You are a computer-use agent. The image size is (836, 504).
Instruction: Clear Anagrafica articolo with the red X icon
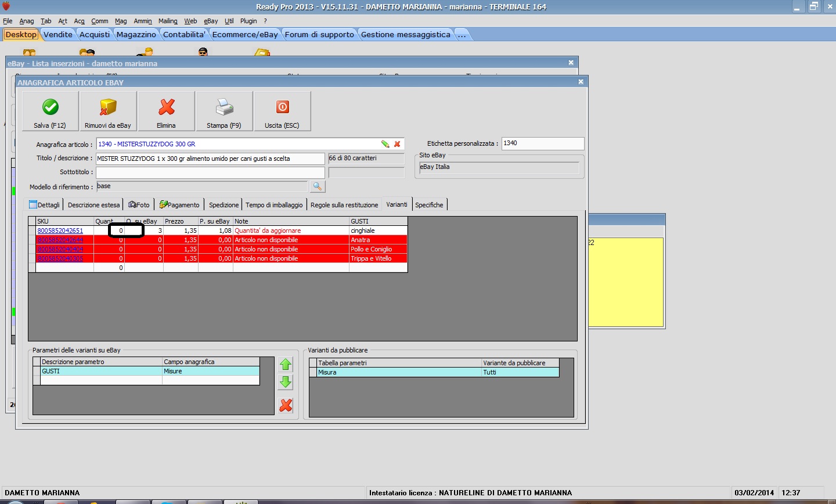(397, 144)
